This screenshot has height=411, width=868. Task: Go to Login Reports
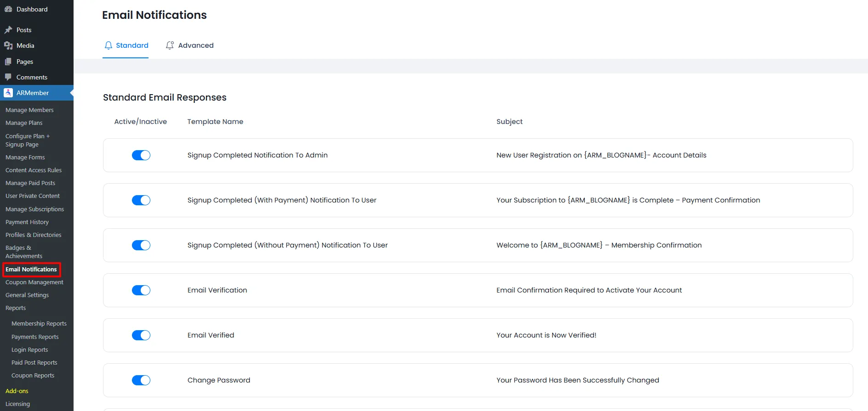coord(30,350)
